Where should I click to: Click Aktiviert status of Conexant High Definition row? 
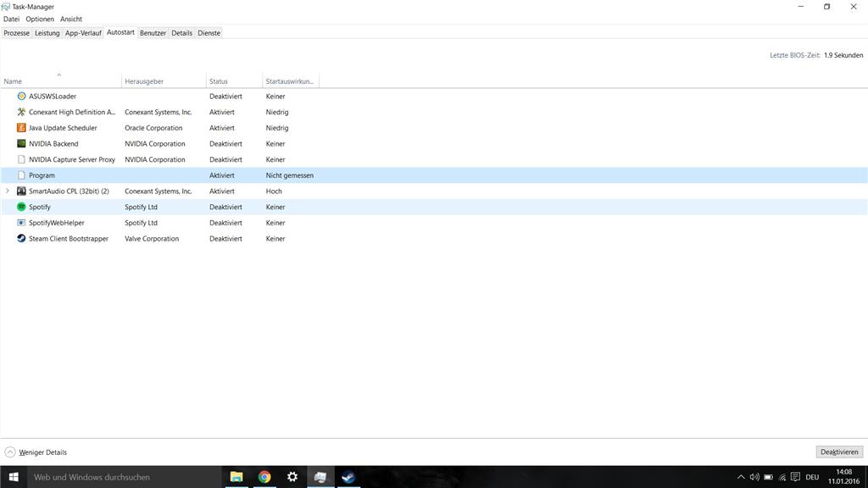pyautogui.click(x=222, y=112)
